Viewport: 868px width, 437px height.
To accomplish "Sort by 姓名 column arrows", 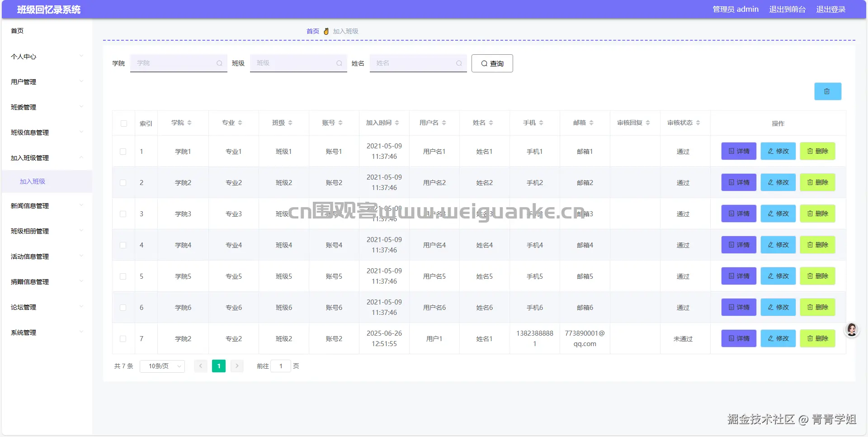I will coord(491,123).
